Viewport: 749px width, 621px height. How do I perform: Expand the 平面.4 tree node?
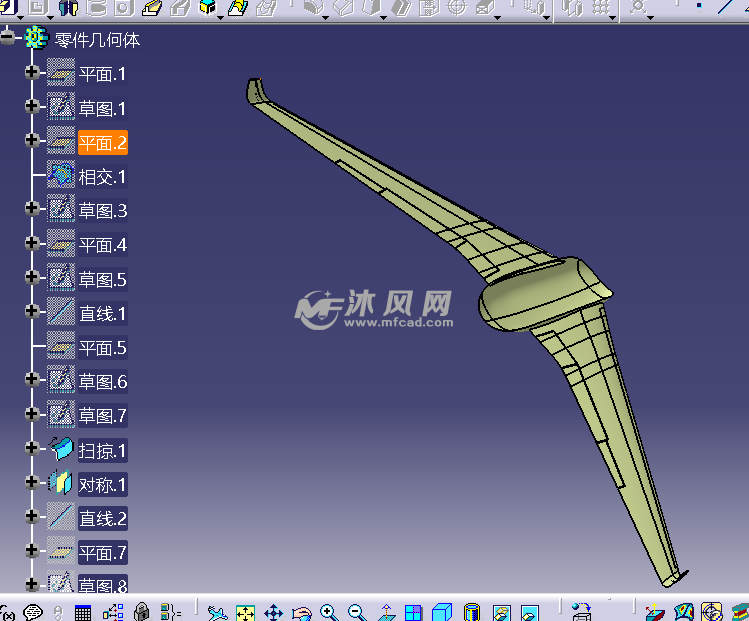tap(32, 243)
